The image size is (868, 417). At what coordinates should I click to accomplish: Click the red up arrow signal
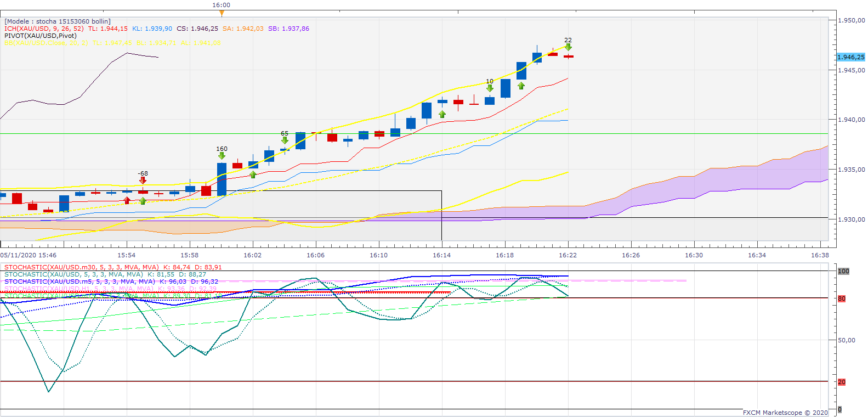pos(127,200)
